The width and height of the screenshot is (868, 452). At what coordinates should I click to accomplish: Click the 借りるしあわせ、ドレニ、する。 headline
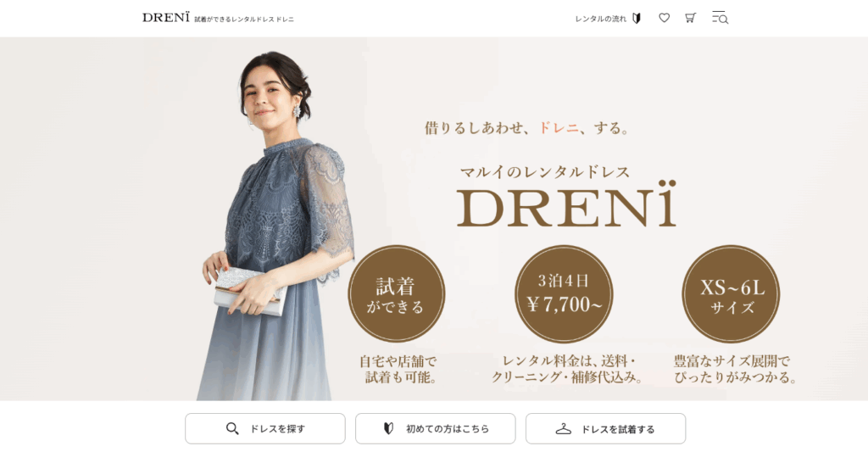point(527,128)
